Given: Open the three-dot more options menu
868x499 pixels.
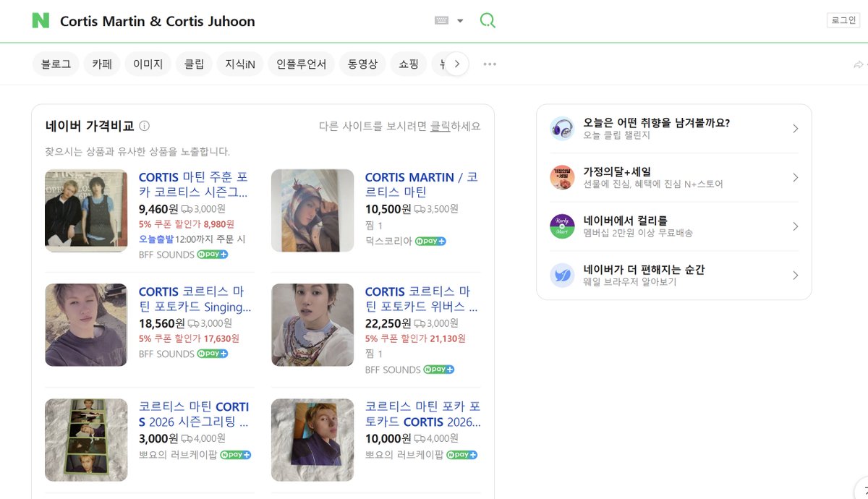Looking at the screenshot, I should (490, 64).
